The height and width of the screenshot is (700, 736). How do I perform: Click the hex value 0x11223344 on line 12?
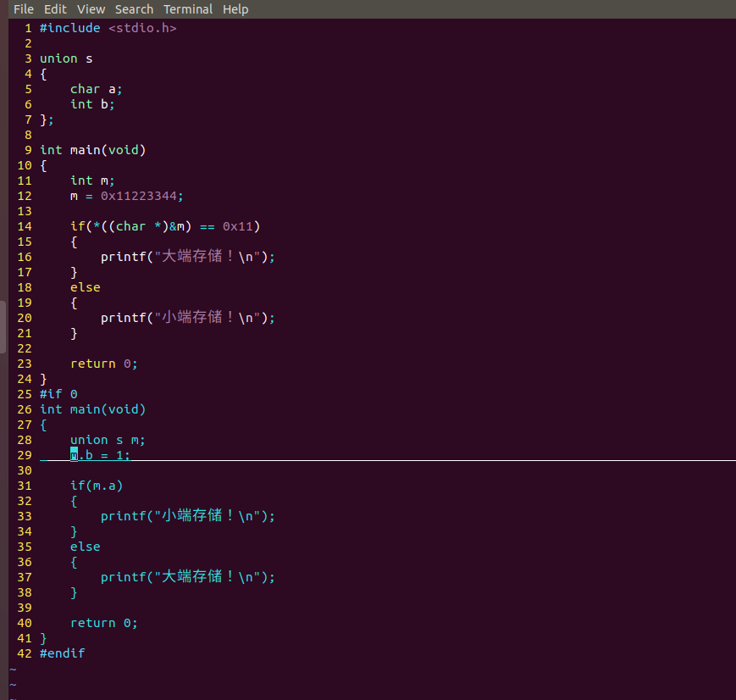pyautogui.click(x=141, y=196)
